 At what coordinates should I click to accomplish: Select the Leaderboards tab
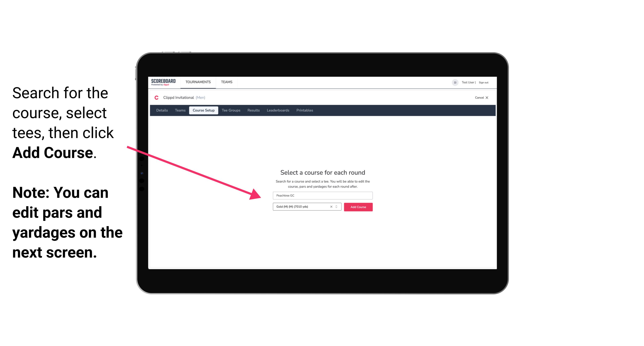(278, 110)
